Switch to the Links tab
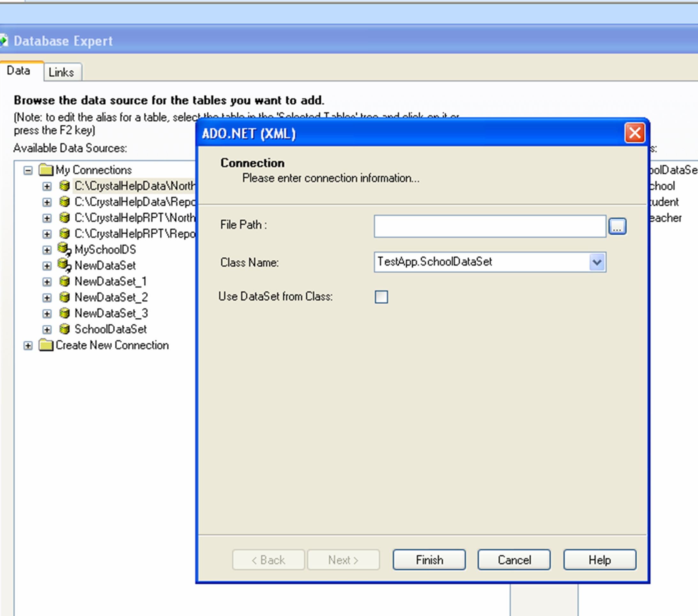This screenshot has width=698, height=616. click(62, 72)
